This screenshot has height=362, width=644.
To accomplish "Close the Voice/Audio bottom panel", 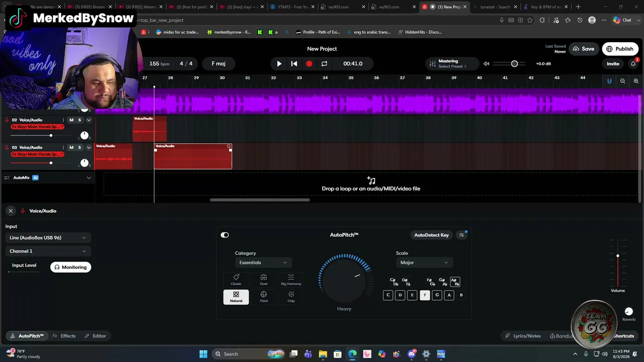I will coord(11,211).
